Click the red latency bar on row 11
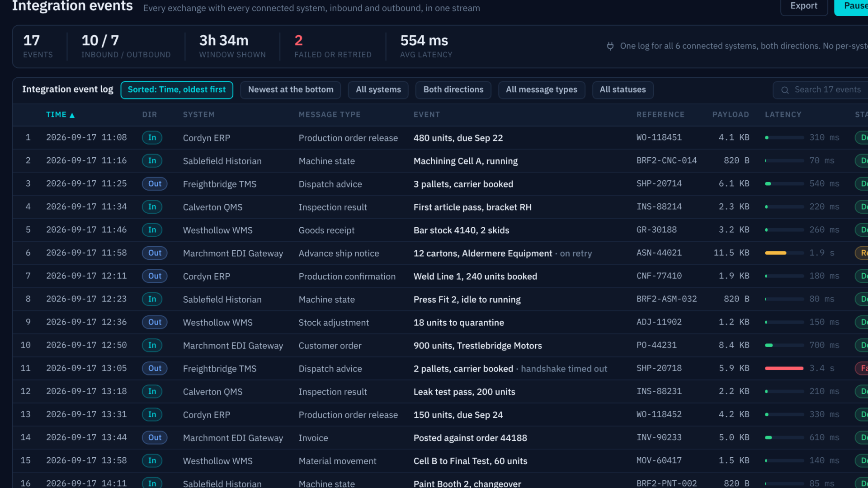 784,368
